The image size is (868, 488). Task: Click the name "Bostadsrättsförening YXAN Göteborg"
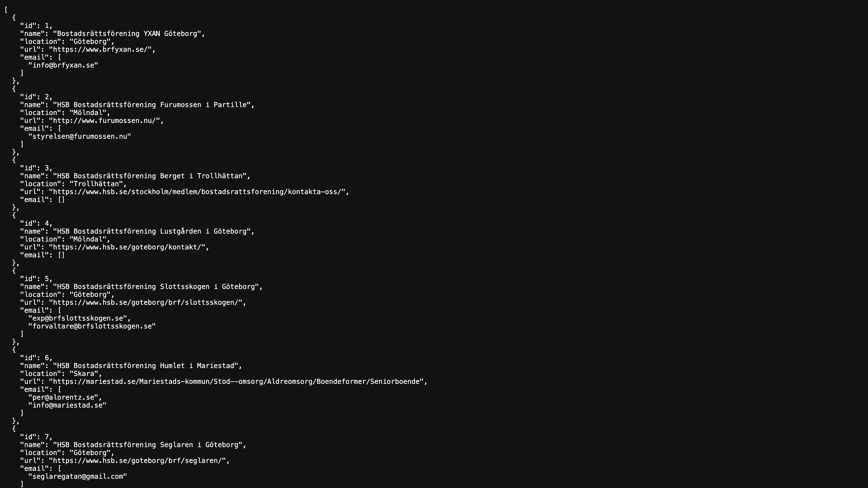(x=129, y=34)
